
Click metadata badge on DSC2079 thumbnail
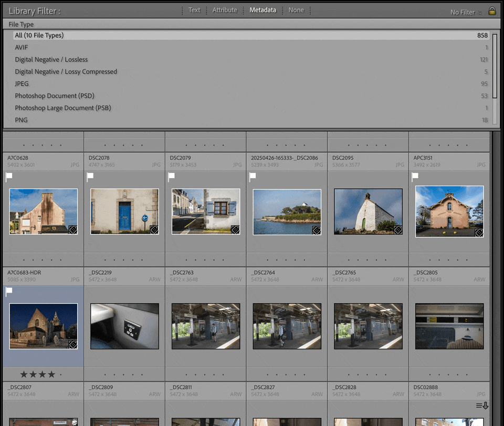pos(235,230)
